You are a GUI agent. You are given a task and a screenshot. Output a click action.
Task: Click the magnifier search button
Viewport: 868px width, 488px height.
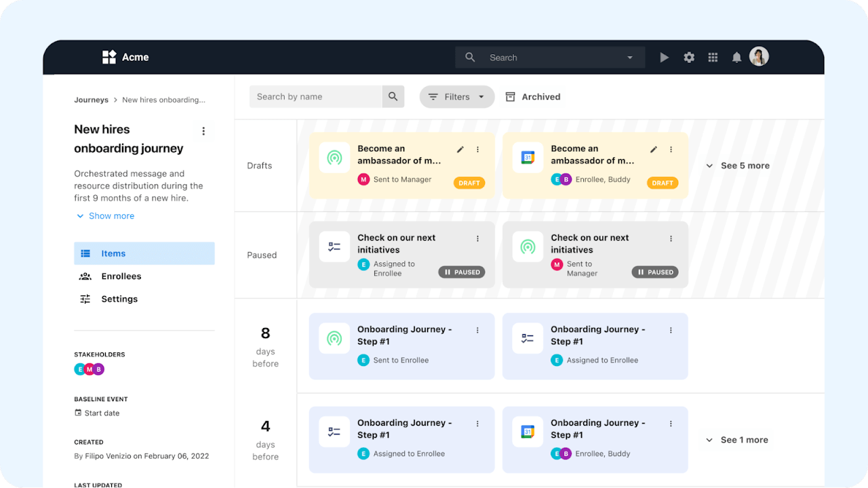pos(393,96)
